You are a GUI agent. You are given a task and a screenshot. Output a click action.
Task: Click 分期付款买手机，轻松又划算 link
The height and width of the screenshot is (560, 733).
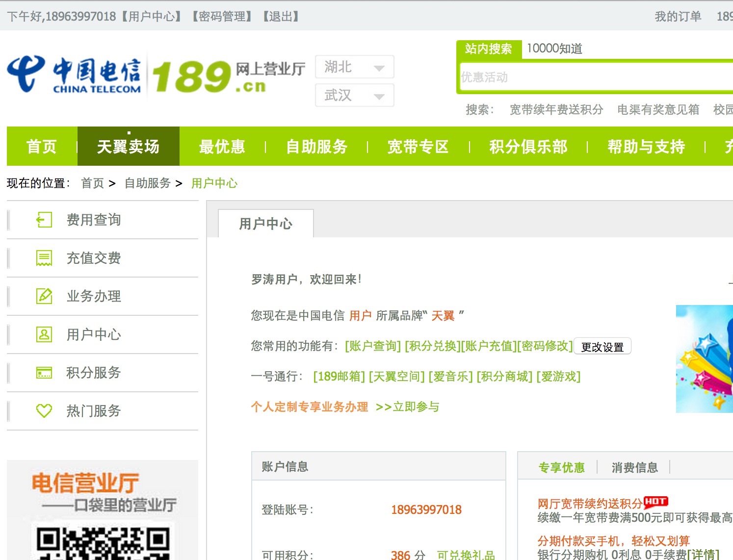[x=614, y=541]
